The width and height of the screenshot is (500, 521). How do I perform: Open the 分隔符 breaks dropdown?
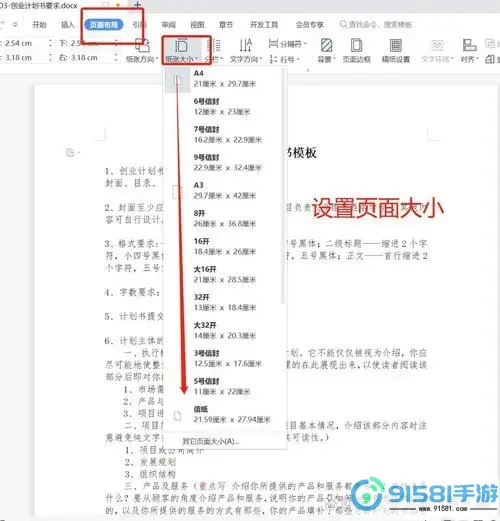tap(287, 44)
